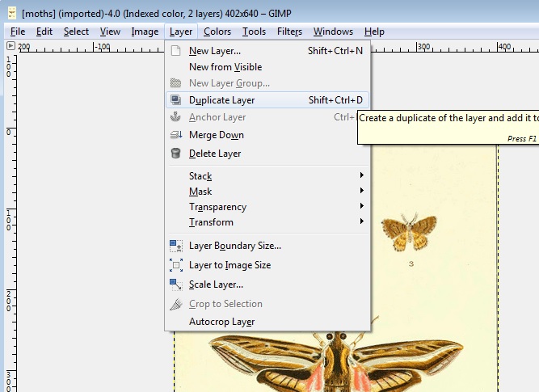The image size is (539, 392).
Task: Click the 300 mark on horizontal ruler
Action: point(423,46)
